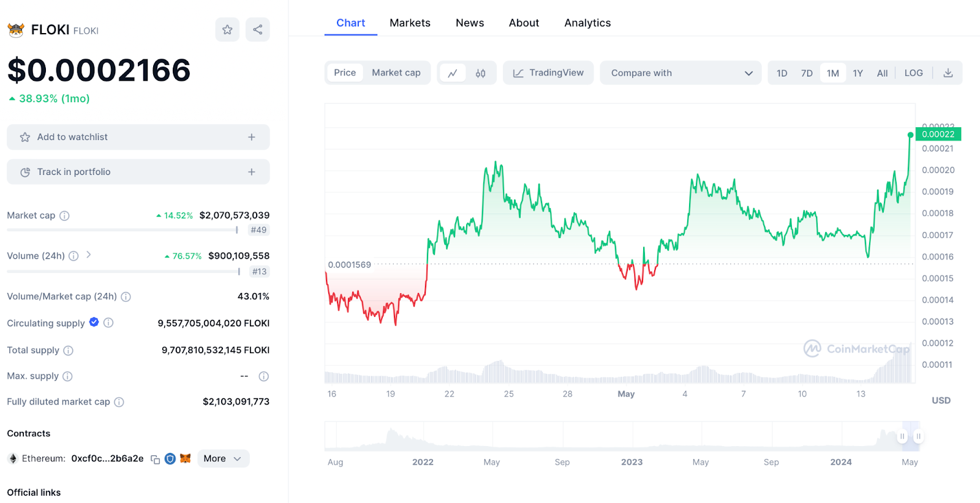The width and height of the screenshot is (980, 503).
Task: Download chart data icon
Action: click(x=948, y=73)
